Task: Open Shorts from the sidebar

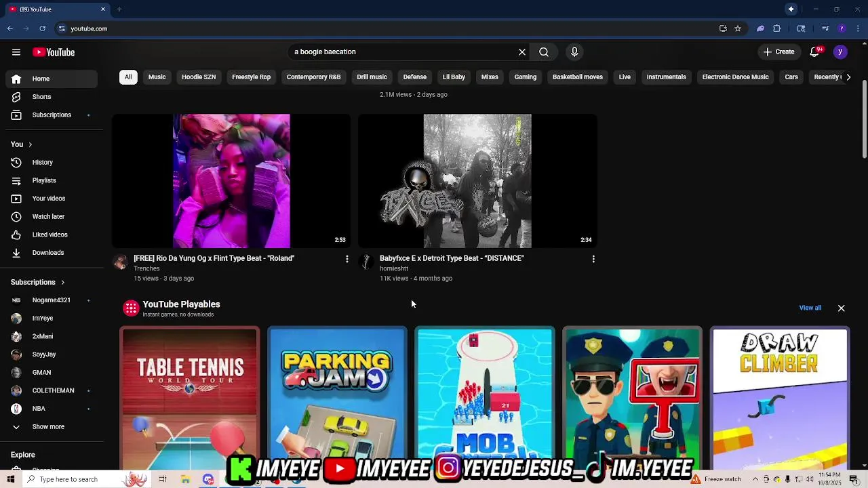Action: pos(50,97)
